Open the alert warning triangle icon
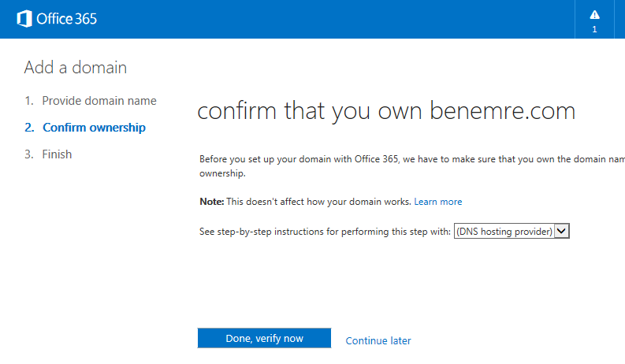The height and width of the screenshot is (364, 625). 594,15
